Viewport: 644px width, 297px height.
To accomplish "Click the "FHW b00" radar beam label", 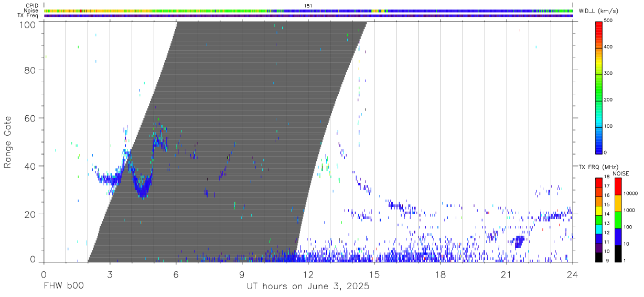I will 63,287.
